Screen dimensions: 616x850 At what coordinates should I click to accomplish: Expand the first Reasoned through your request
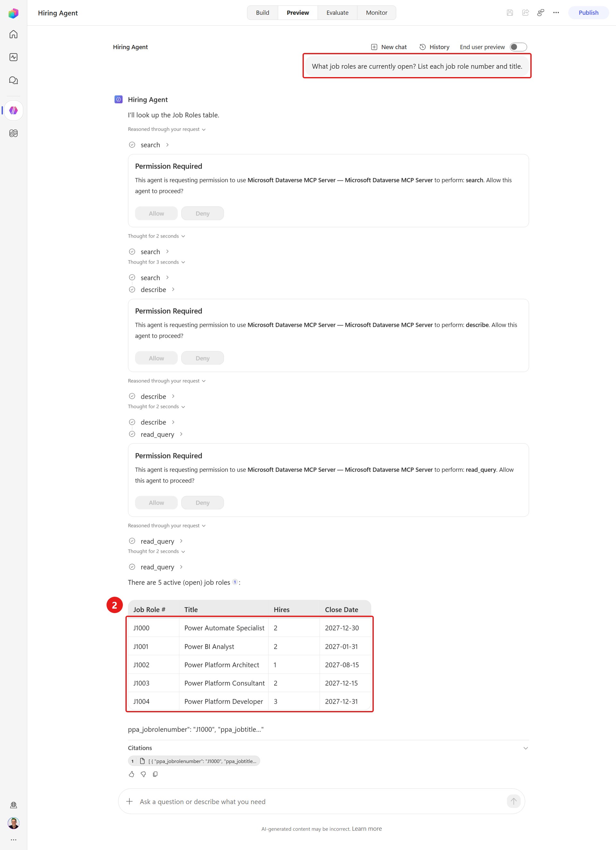167,129
